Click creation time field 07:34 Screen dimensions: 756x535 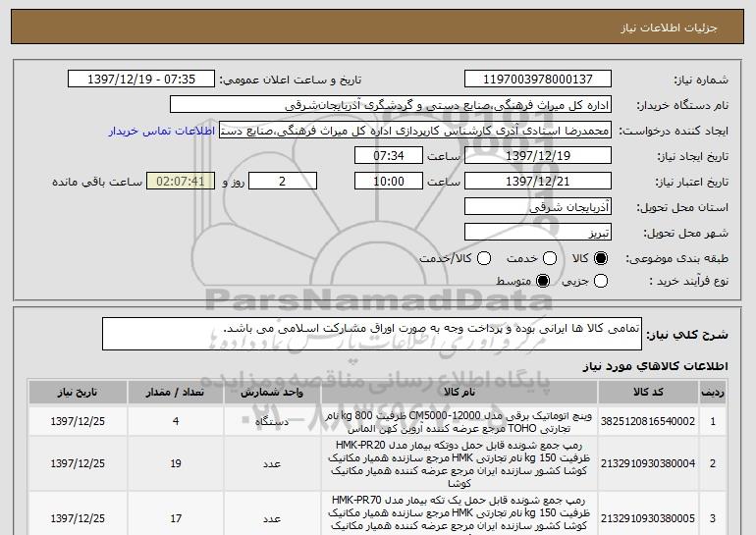(x=389, y=156)
